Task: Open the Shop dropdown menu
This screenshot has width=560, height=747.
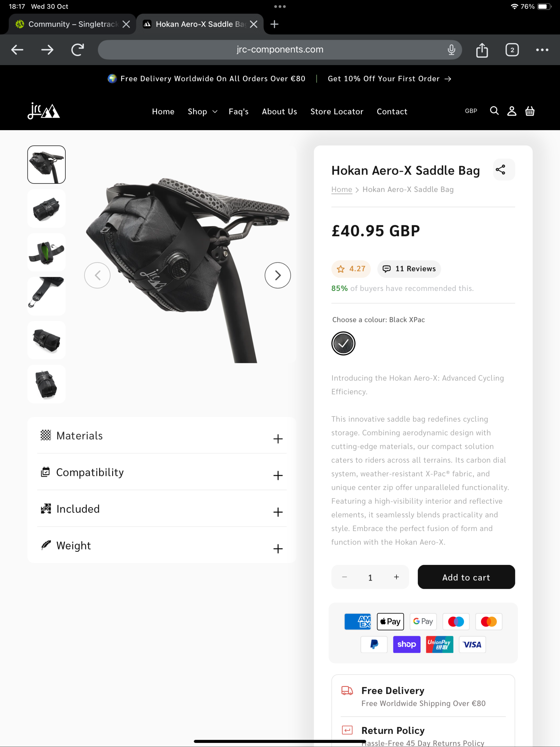Action: pos(202,111)
